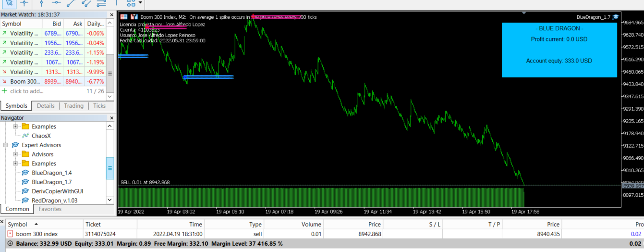This screenshot has height=252, width=644.
Task: Pick the equidistant channel tool
Action: 86,3
